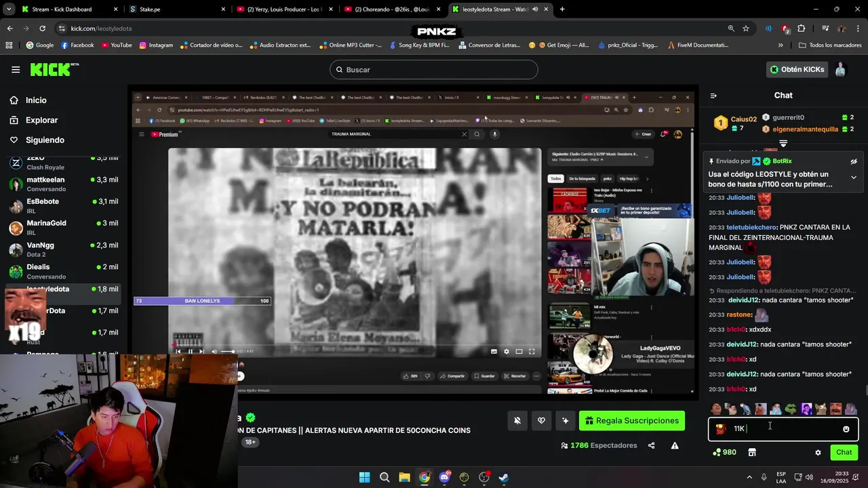The height and width of the screenshot is (488, 868).
Task: Send message with Chat button
Action: point(844,452)
